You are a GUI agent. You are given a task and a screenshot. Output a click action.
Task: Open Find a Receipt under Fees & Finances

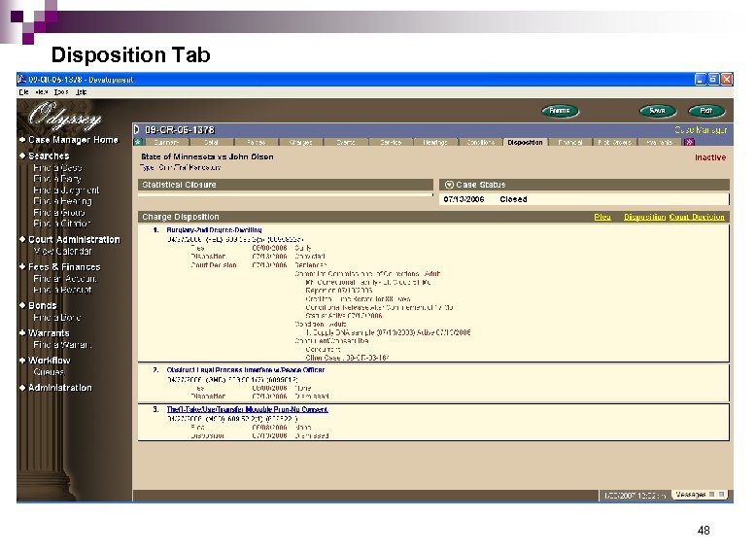tap(62, 290)
